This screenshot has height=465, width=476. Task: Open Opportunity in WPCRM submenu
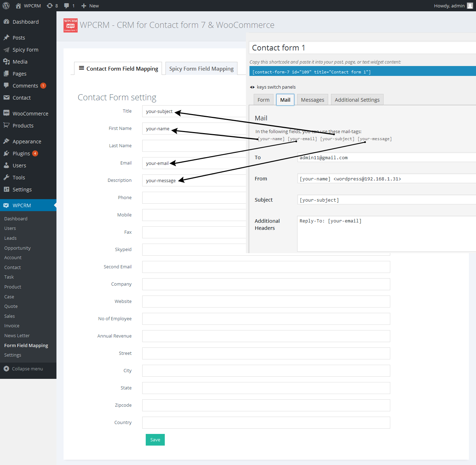coord(18,248)
